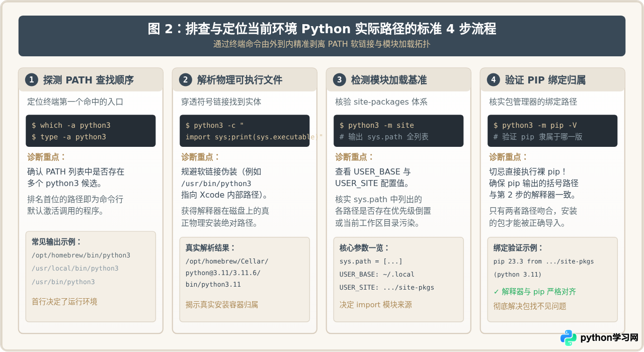Image resolution: width=644 pixels, height=352 pixels.
Task: Click the output '(python 3.11)'
Action: 518,275
